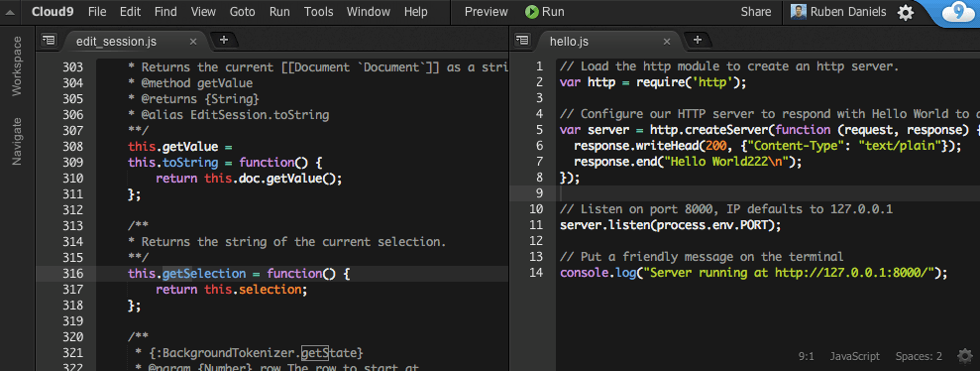The image size is (980, 371).
Task: Open the right pane tab list icon
Action: click(522, 40)
